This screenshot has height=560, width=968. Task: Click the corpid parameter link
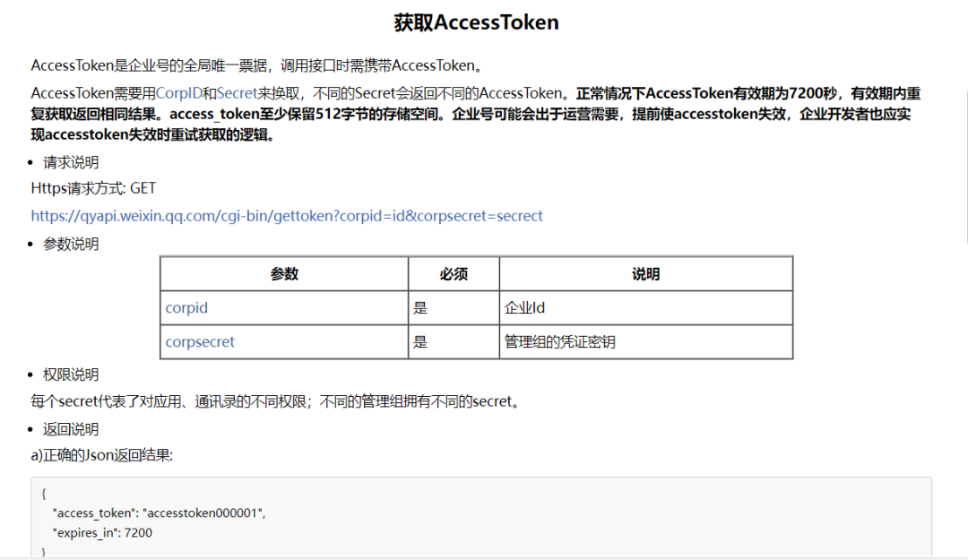[x=186, y=307]
